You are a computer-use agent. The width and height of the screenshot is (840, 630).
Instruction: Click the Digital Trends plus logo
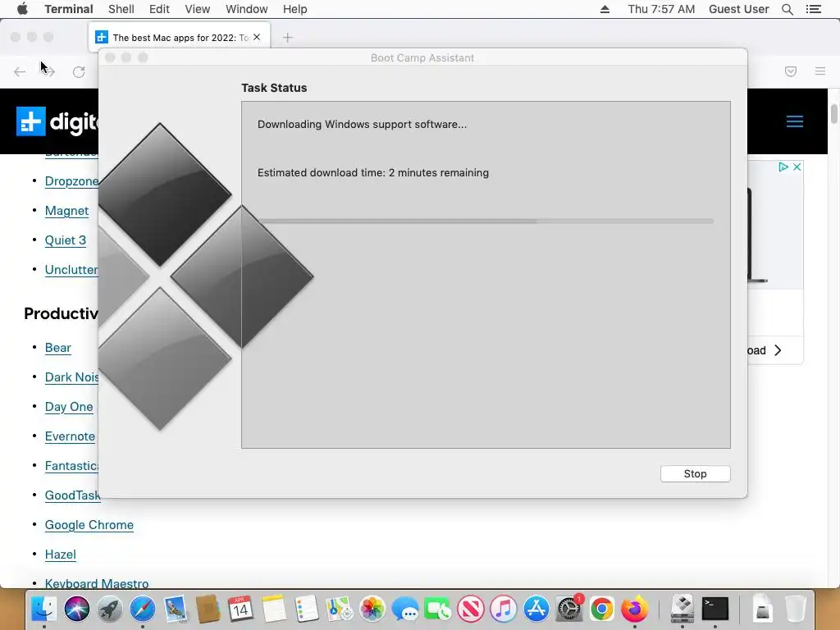point(30,121)
